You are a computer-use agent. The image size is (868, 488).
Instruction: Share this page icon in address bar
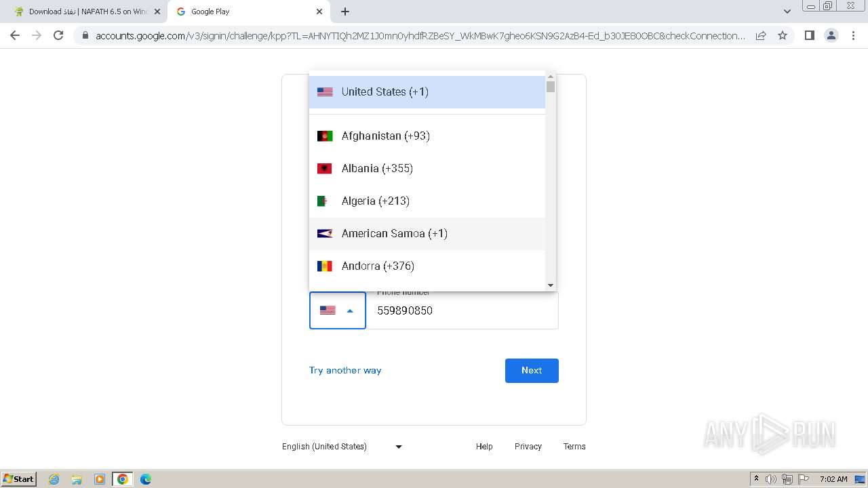pyautogui.click(x=761, y=35)
